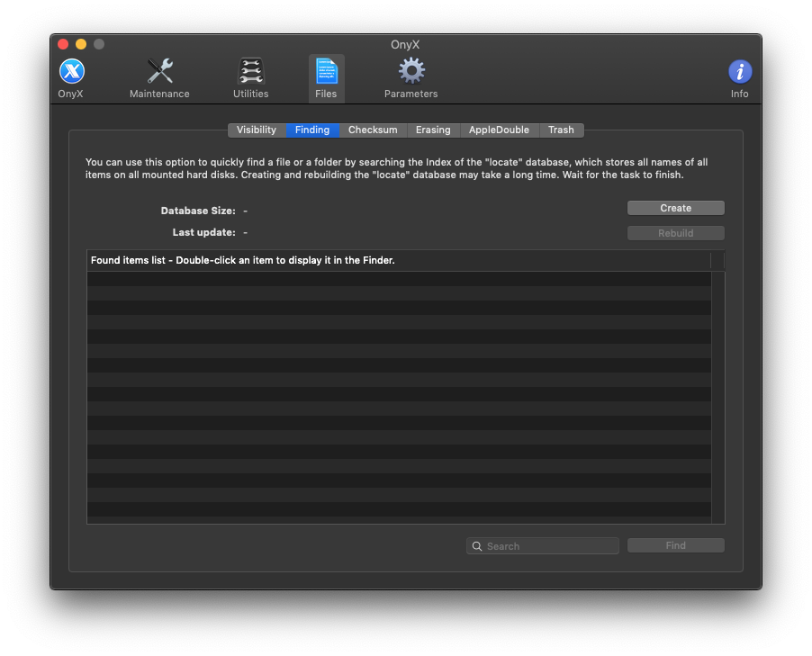Go to the Erasing tab
812x656 pixels.
click(433, 130)
